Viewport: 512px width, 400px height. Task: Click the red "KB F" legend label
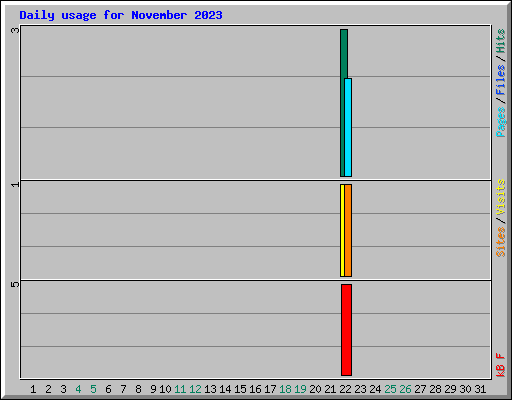point(501,365)
